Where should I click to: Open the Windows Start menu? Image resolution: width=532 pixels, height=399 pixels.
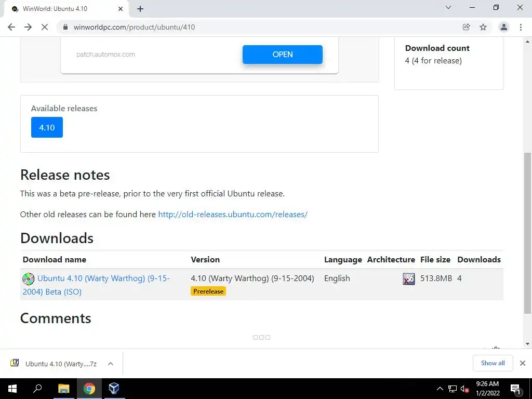[12, 389]
